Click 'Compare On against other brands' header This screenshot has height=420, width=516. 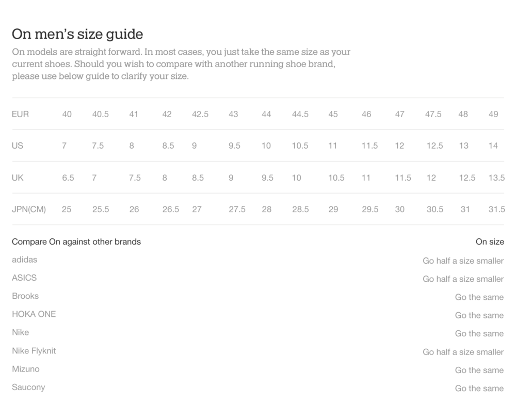tap(76, 242)
